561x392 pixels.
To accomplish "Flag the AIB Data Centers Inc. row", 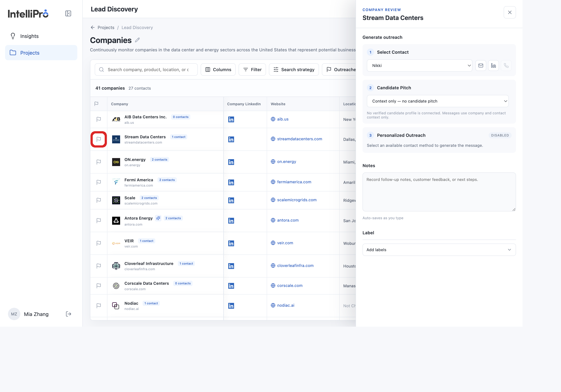I will [99, 119].
